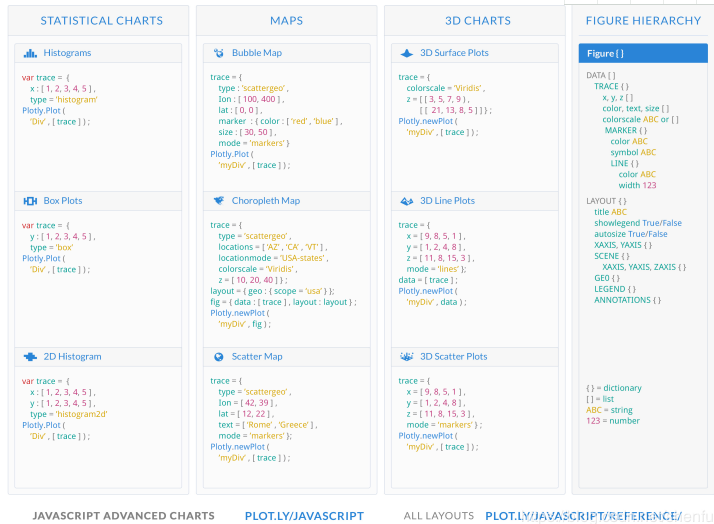Click the Choropleth Map icon
Image resolution: width=714 pixels, height=524 pixels.
coord(218,201)
